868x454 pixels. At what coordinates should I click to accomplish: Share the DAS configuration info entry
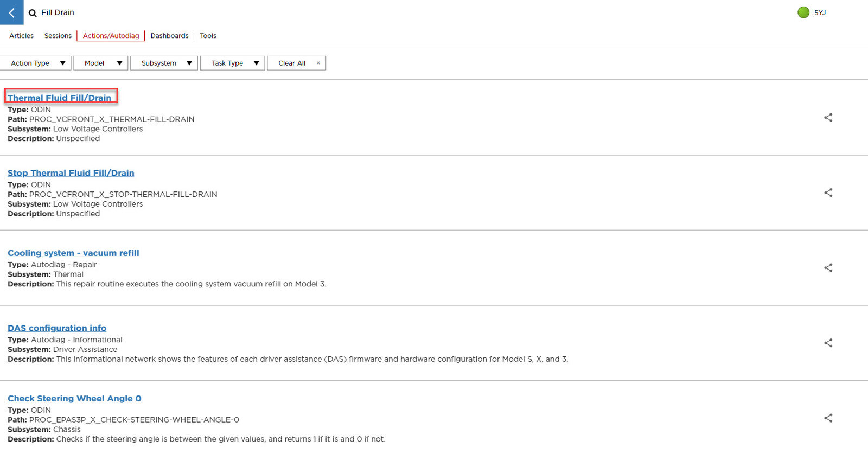[x=828, y=343]
